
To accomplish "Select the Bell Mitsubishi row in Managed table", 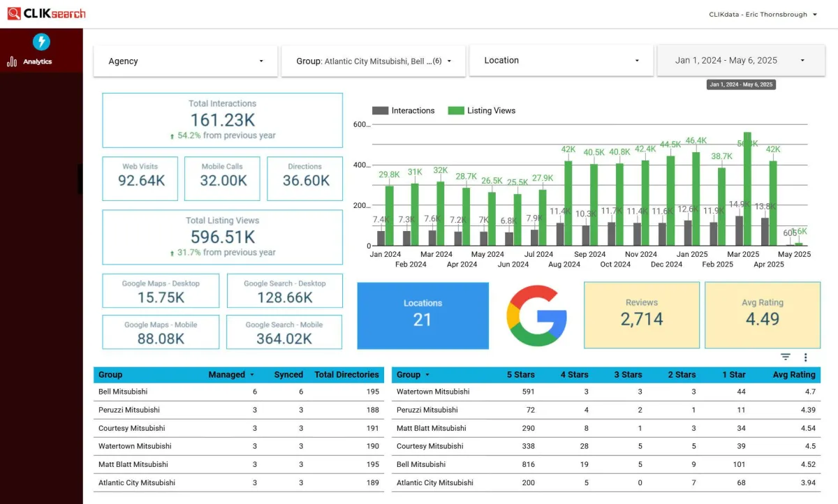I will [x=123, y=392].
